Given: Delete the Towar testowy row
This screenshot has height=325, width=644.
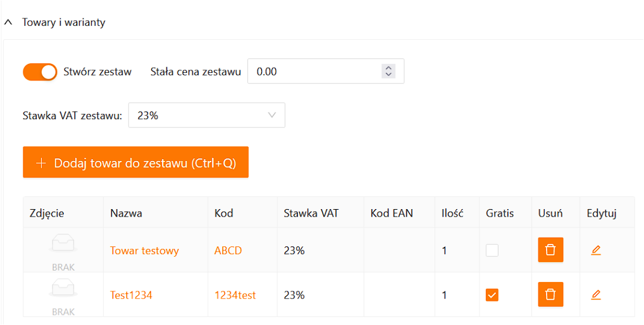Looking at the screenshot, I should 550,250.
